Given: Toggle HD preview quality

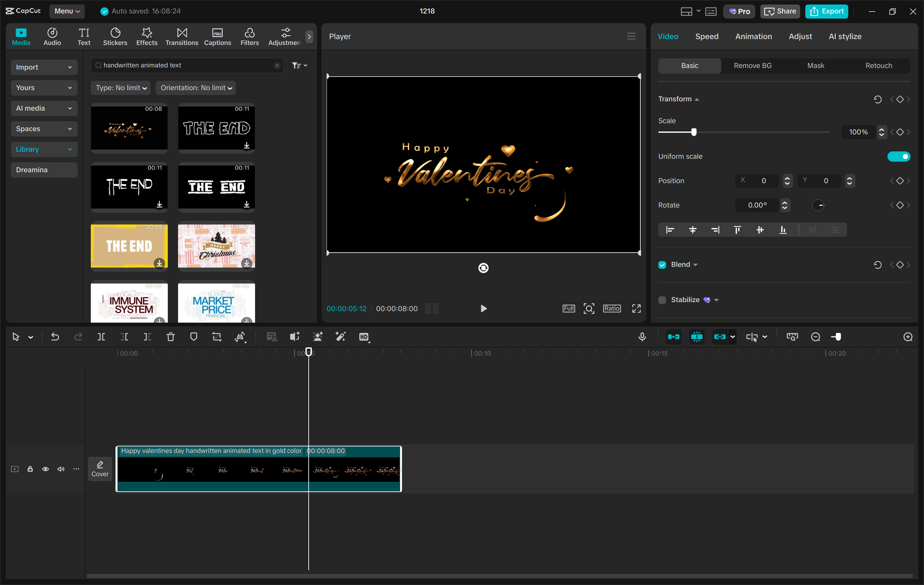Looking at the screenshot, I should pyautogui.click(x=364, y=337).
